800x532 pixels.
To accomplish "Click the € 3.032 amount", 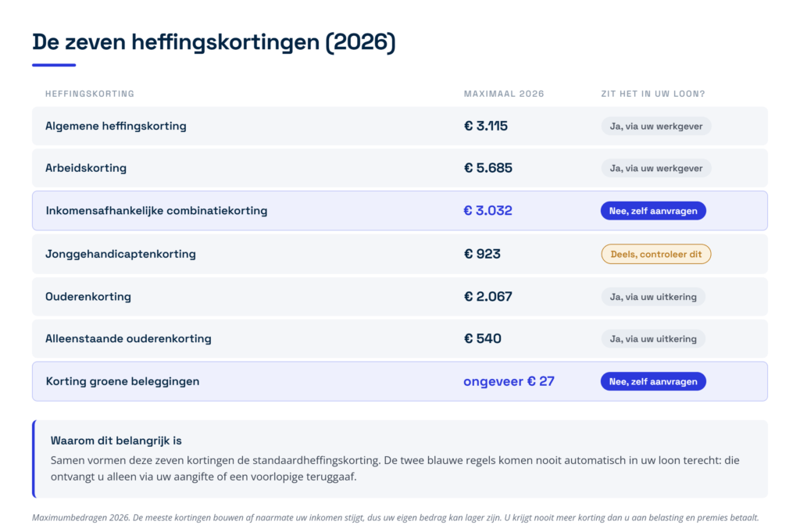I will (487, 211).
